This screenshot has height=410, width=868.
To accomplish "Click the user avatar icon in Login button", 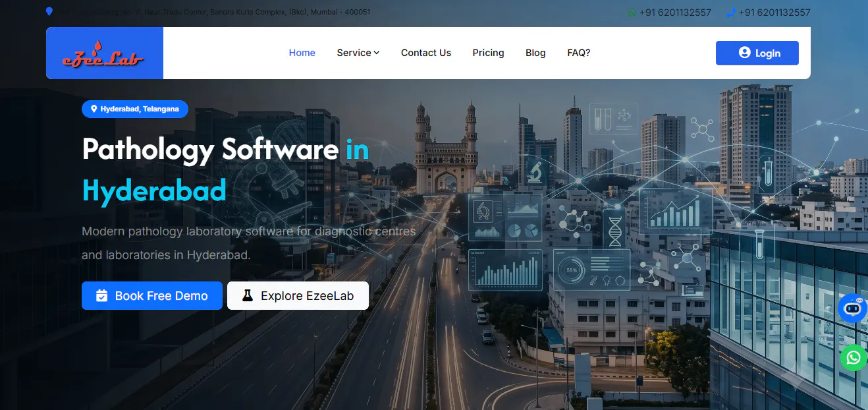I will (x=745, y=53).
